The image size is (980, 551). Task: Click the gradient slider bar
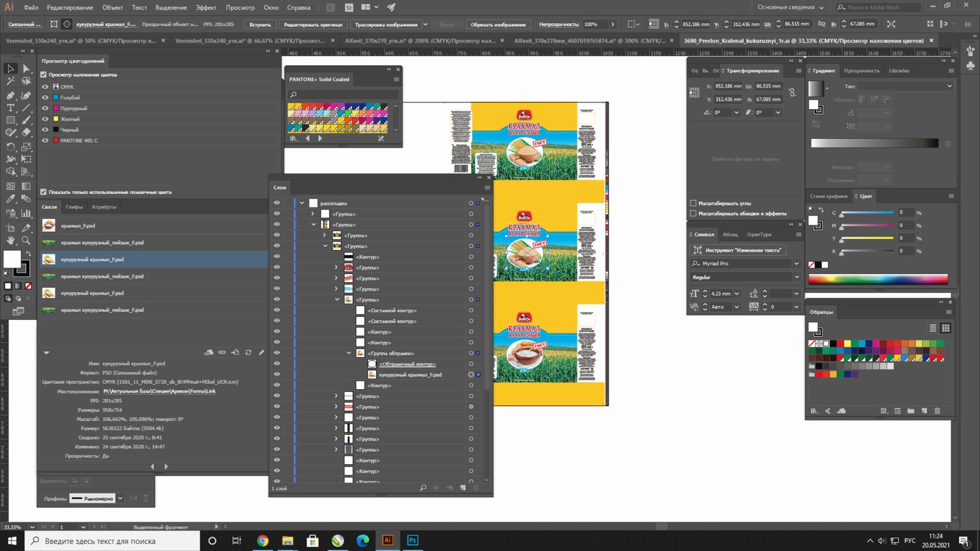pyautogui.click(x=874, y=143)
